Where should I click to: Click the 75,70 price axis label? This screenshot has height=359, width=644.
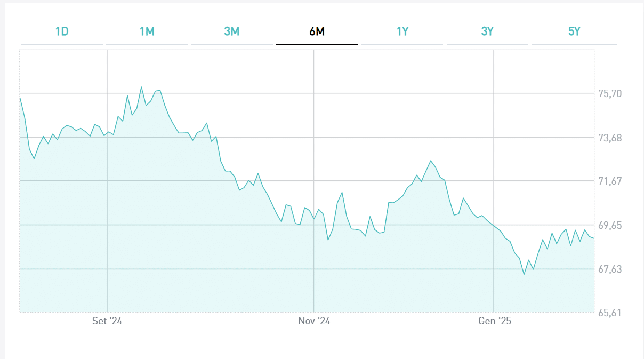click(610, 94)
